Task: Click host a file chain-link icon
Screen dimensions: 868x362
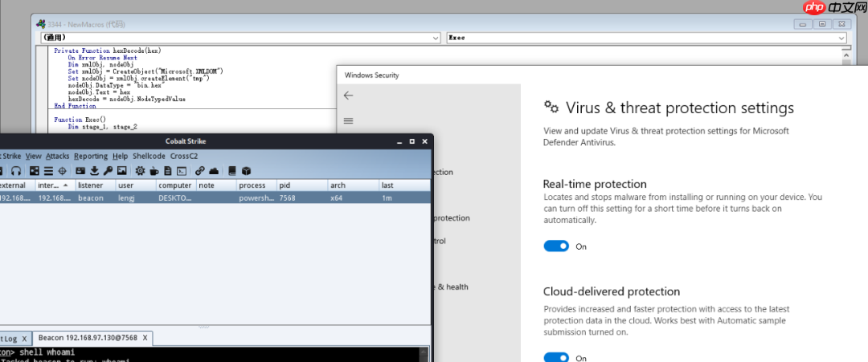Action: click(x=200, y=171)
